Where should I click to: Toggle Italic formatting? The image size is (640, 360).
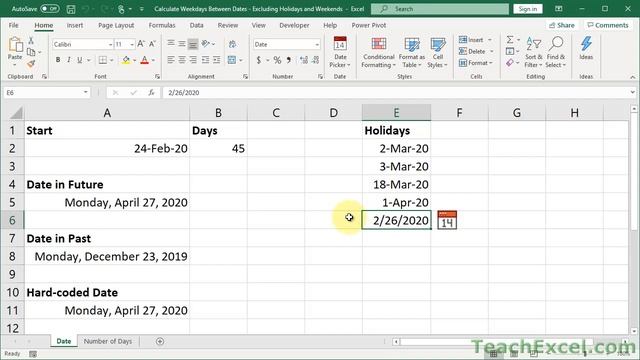69,60
